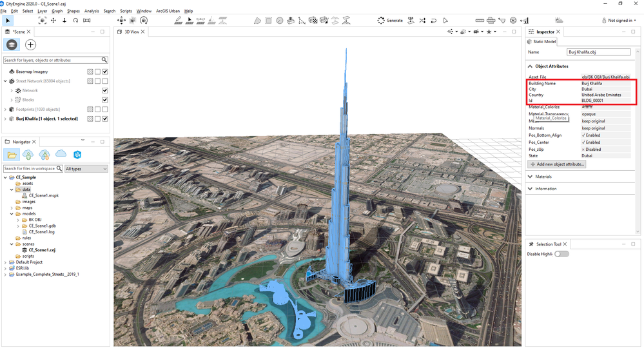Viewport: 644px width, 350px height.
Task: Open the All types filter dropdown
Action: pos(86,169)
